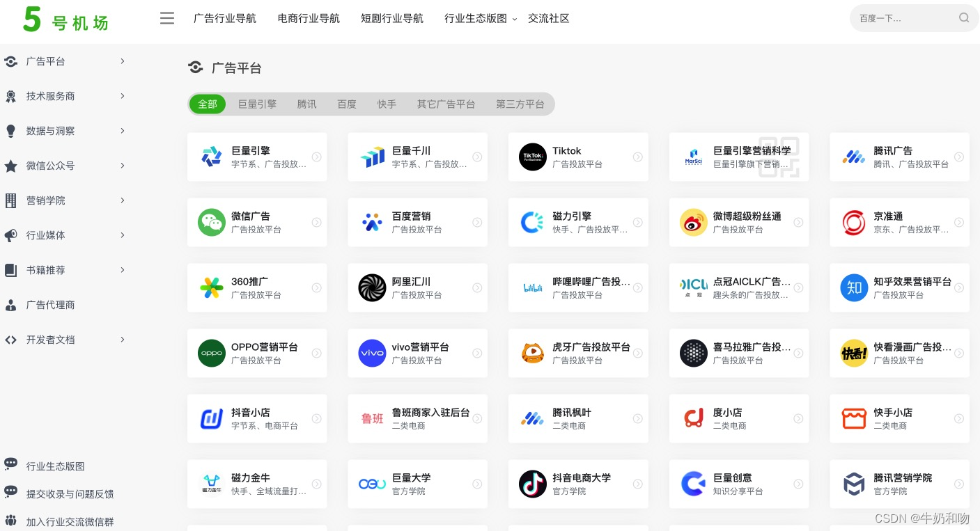
Task: Expand the 技术服务商 chevron
Action: click(x=123, y=96)
